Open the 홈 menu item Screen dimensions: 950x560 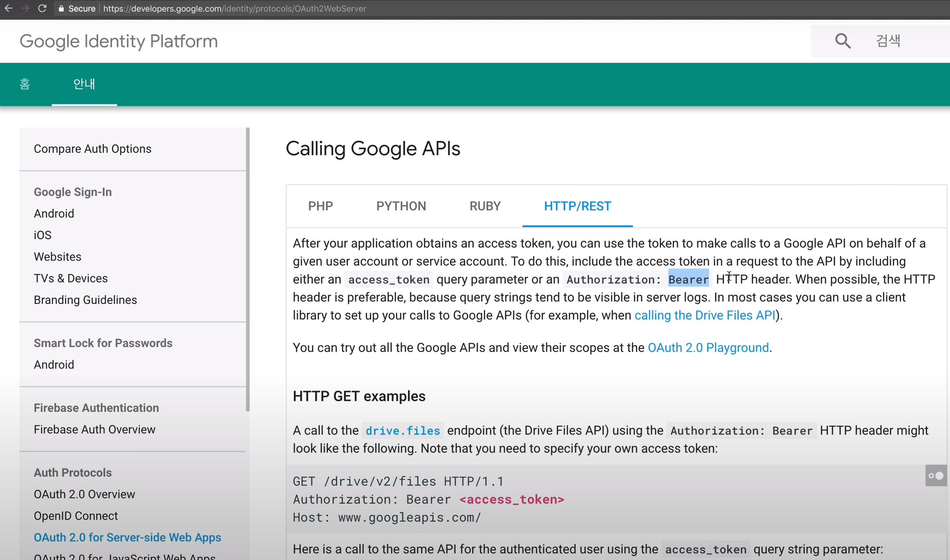click(x=25, y=84)
